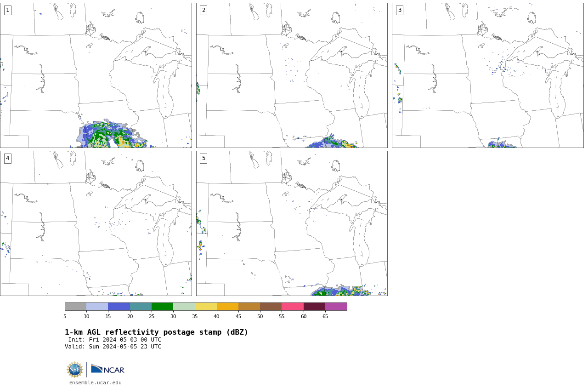This screenshot has height=388, width=588.
Task: Click the maroon 60-65 dBZ swatch
Action: tap(314, 307)
